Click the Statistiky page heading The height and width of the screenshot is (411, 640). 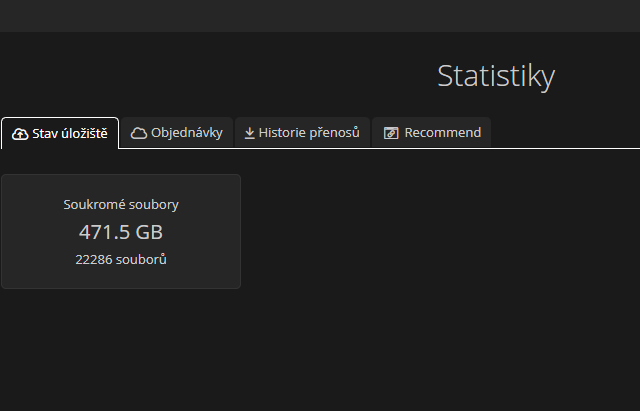pos(496,76)
